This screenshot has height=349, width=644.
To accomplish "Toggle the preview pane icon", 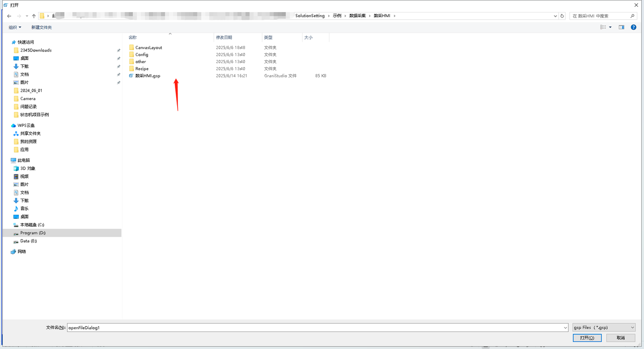I will tap(621, 27).
